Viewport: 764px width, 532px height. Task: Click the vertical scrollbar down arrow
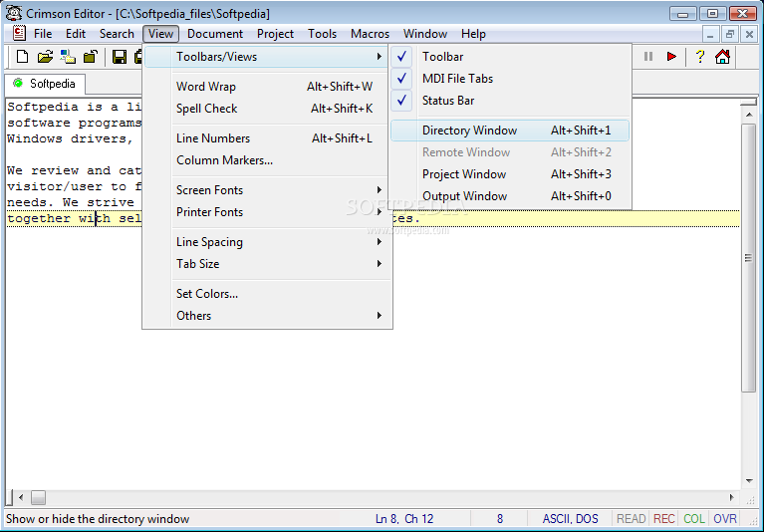(749, 481)
